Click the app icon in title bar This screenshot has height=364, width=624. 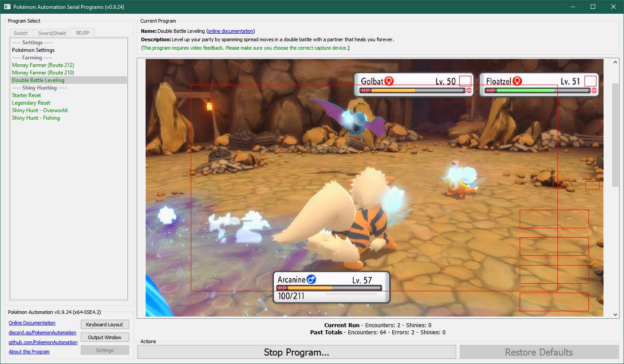point(7,7)
